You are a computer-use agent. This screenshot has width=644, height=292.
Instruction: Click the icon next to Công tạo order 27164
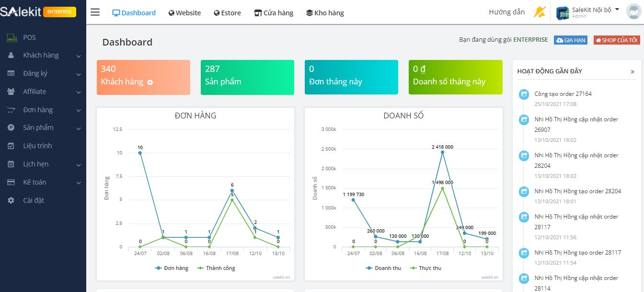524,94
